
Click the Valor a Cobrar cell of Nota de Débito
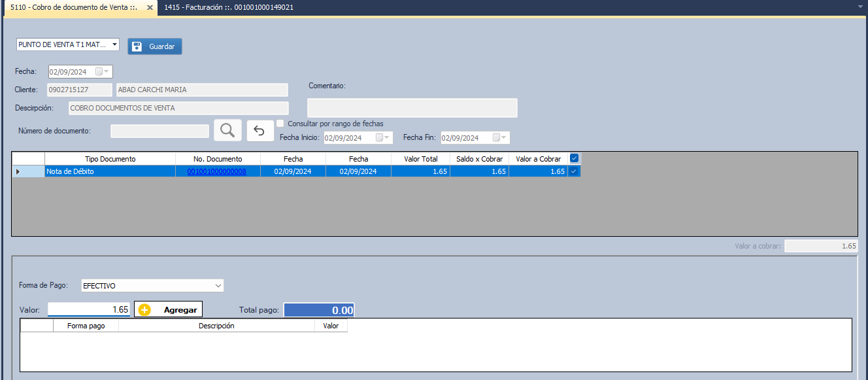coord(538,171)
